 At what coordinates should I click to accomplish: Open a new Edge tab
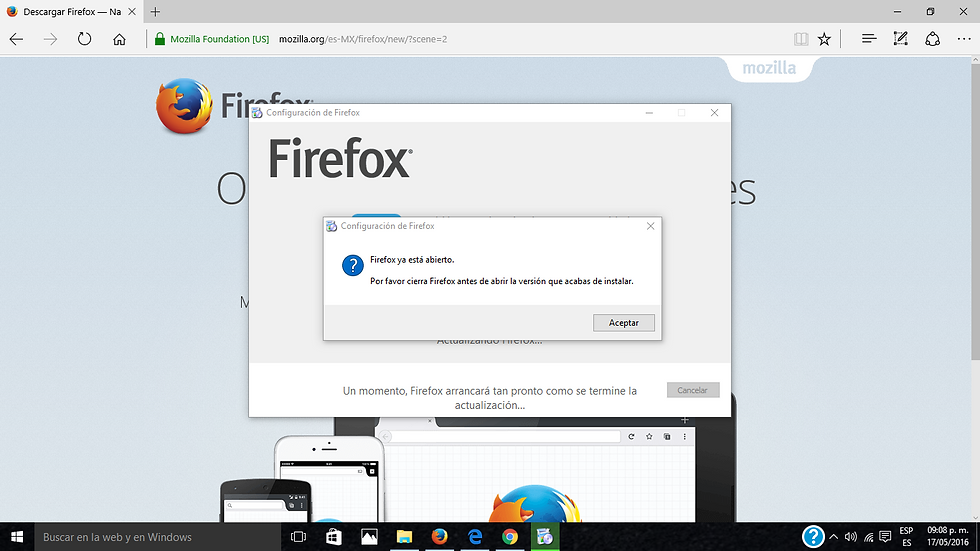click(155, 12)
